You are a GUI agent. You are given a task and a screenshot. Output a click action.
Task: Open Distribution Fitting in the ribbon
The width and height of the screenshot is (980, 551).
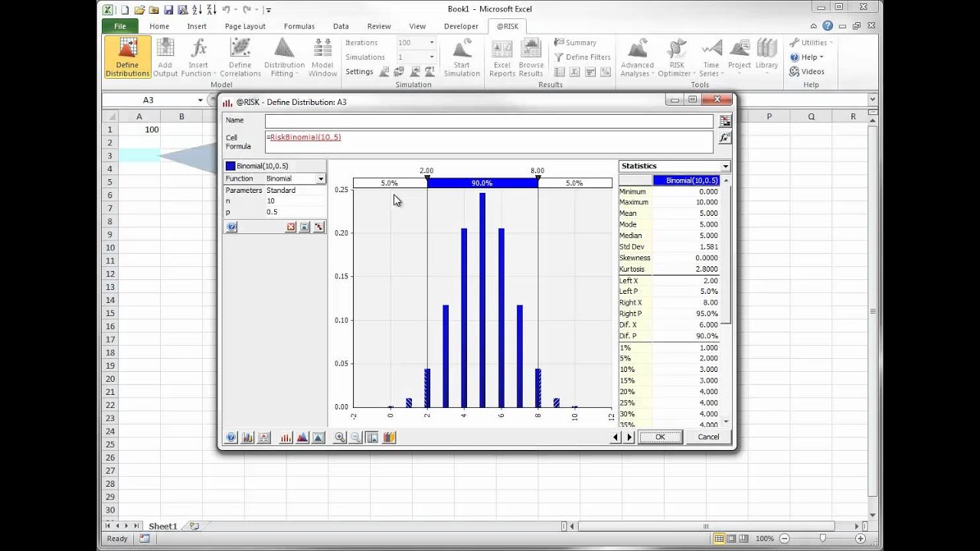pyautogui.click(x=284, y=58)
